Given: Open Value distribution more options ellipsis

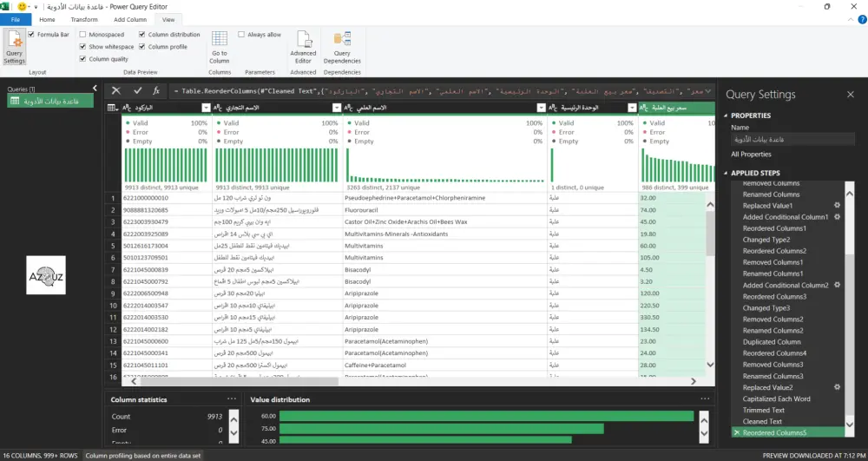Looking at the screenshot, I should [705, 399].
